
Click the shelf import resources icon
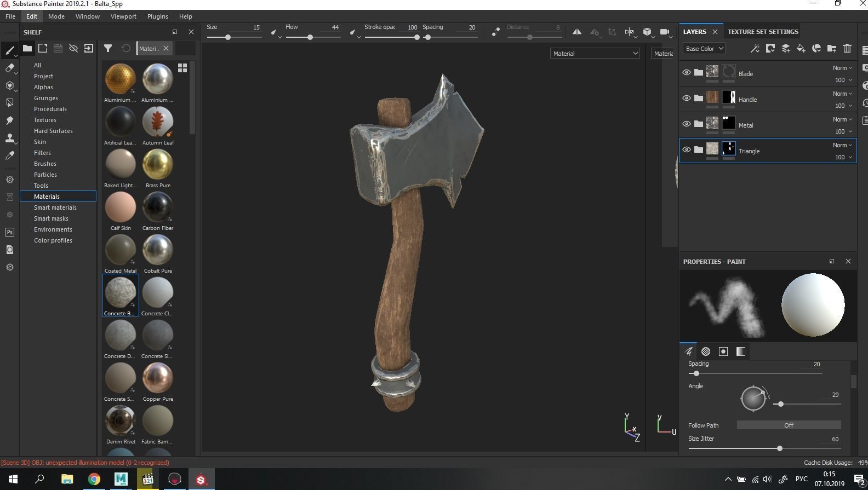(x=88, y=48)
